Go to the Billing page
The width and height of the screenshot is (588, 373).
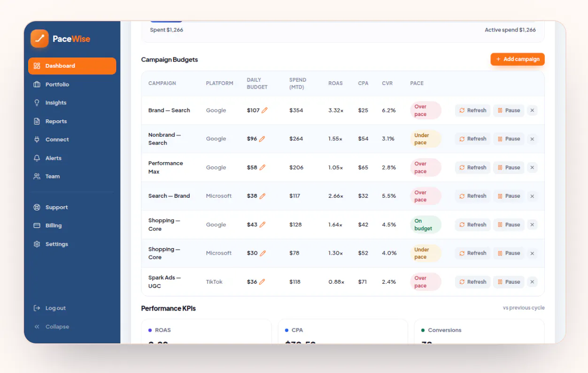coord(72,225)
